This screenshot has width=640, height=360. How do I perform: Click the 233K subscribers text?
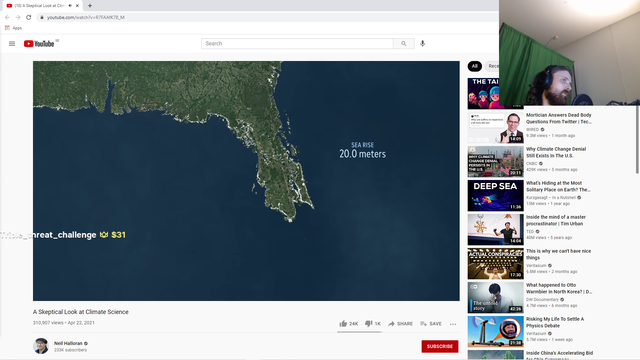pyautogui.click(x=70, y=350)
